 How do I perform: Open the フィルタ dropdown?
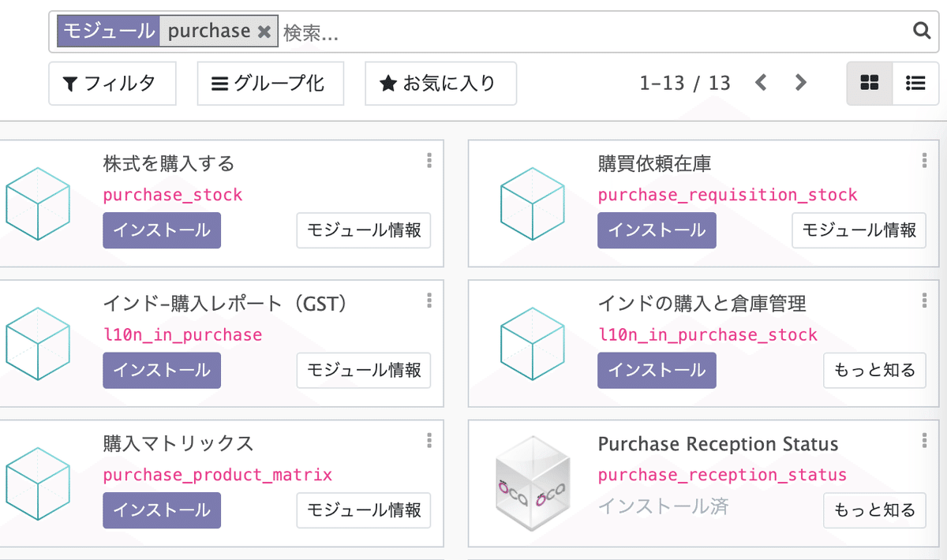112,82
